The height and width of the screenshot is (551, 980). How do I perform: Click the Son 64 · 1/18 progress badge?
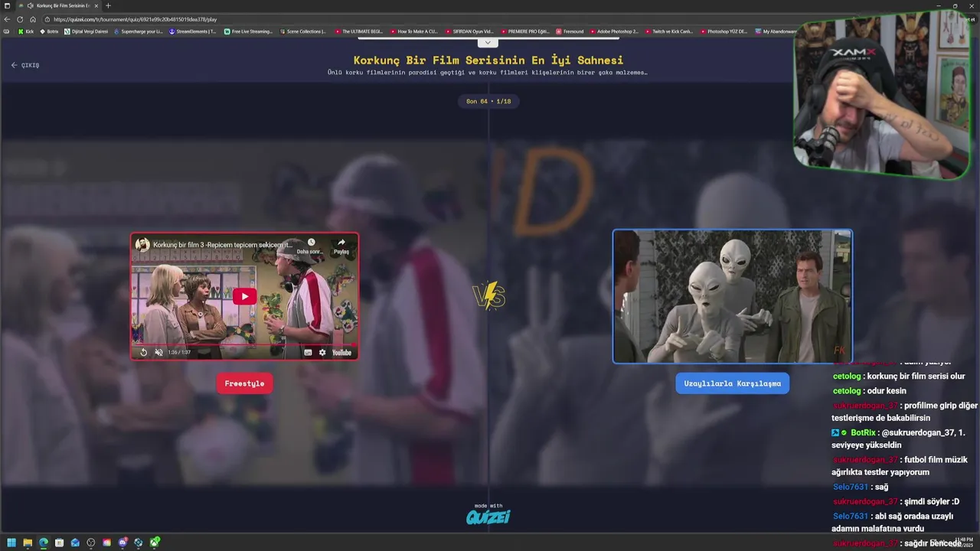coord(488,101)
